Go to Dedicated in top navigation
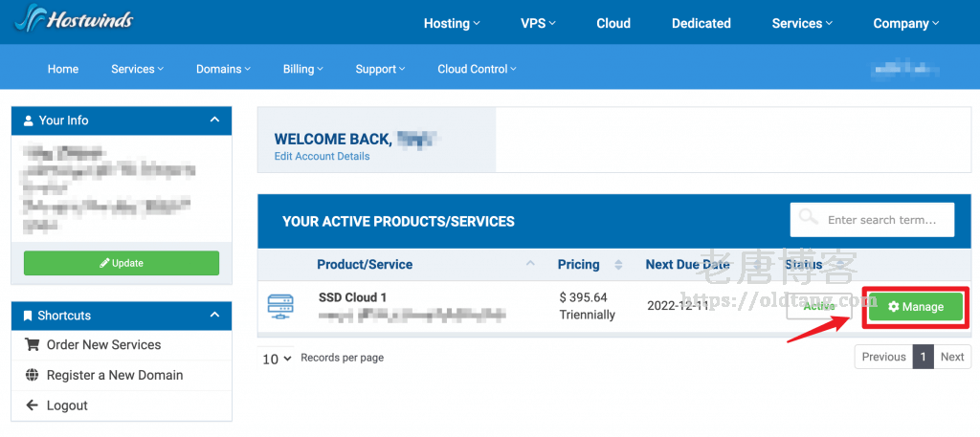The height and width of the screenshot is (437, 980). click(x=702, y=23)
